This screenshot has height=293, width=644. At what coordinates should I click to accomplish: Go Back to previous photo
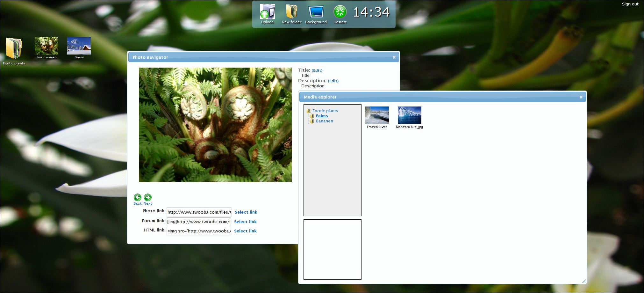[138, 198]
